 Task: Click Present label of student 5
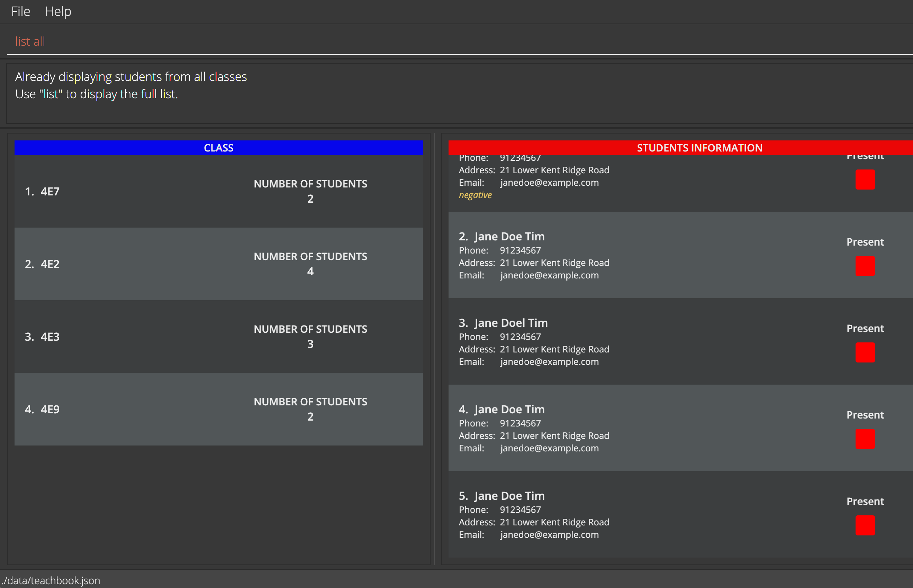(x=865, y=501)
